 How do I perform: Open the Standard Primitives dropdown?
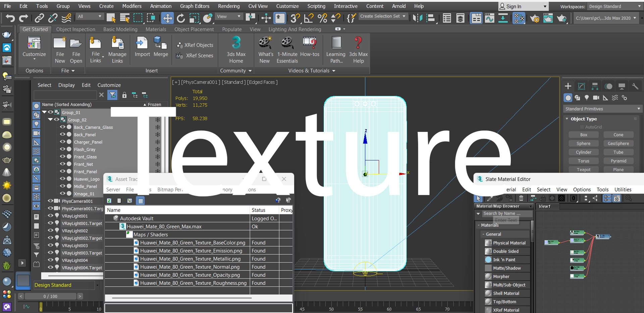click(602, 109)
